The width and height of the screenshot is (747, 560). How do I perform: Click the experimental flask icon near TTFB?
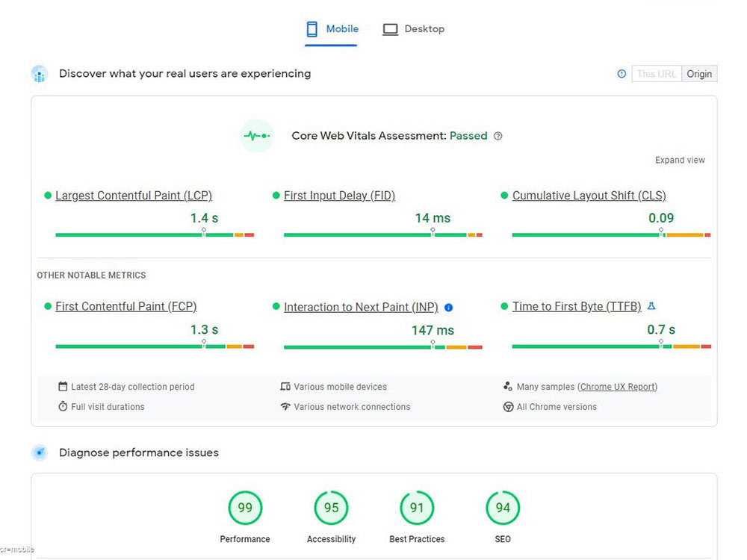[651, 306]
